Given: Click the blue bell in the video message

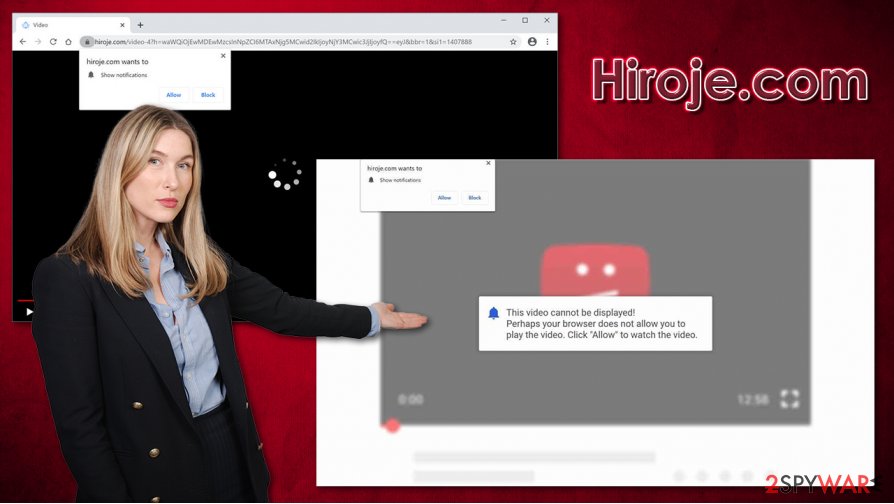Looking at the screenshot, I should [x=494, y=312].
